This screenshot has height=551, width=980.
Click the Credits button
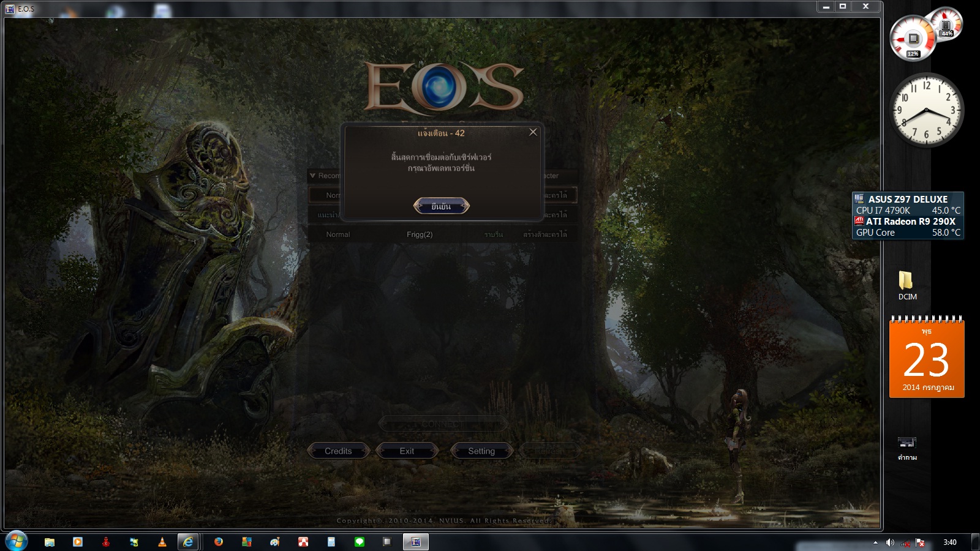pyautogui.click(x=338, y=451)
